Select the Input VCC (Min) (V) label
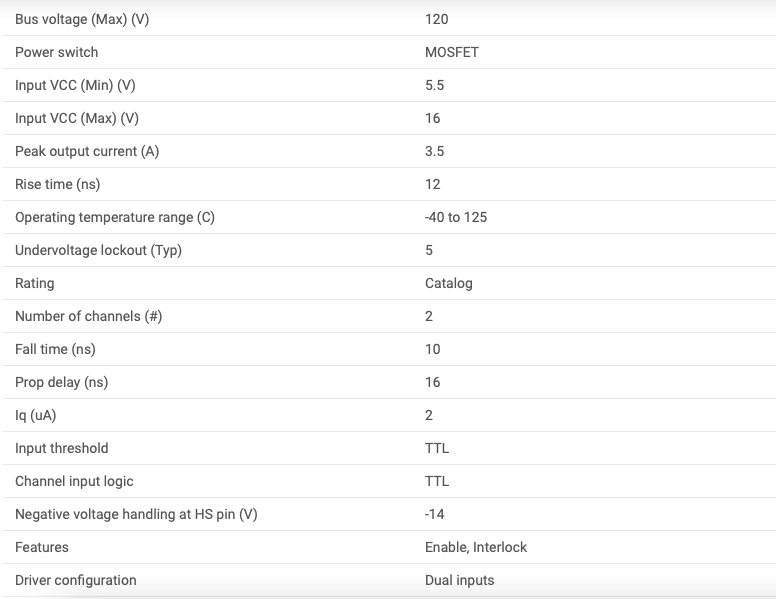 tap(75, 85)
